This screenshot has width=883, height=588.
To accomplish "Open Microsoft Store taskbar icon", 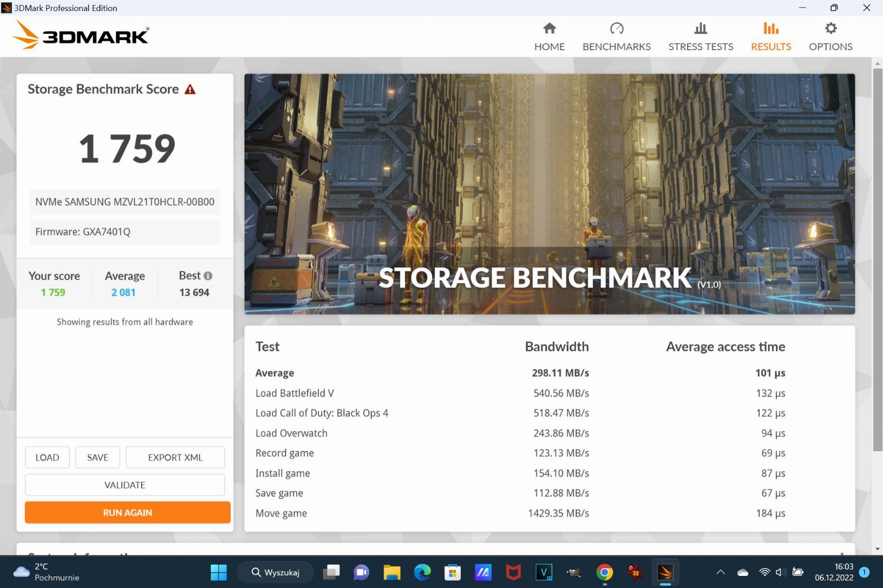I will pos(453,573).
